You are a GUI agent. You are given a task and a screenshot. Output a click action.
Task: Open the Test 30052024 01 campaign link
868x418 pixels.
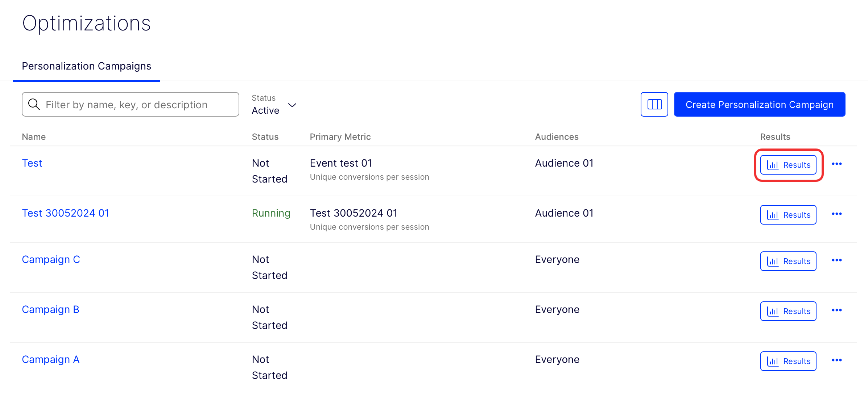coord(65,213)
